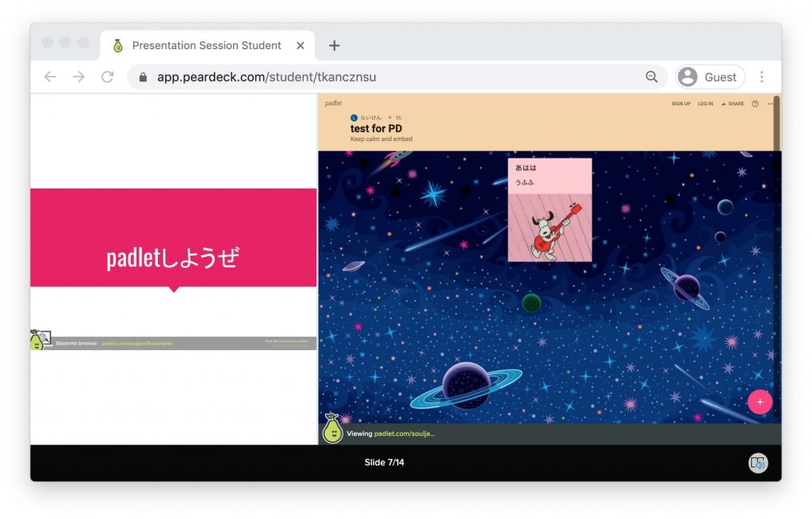Click SIGN UP on the Padlet header
812x519 pixels.
[680, 104]
